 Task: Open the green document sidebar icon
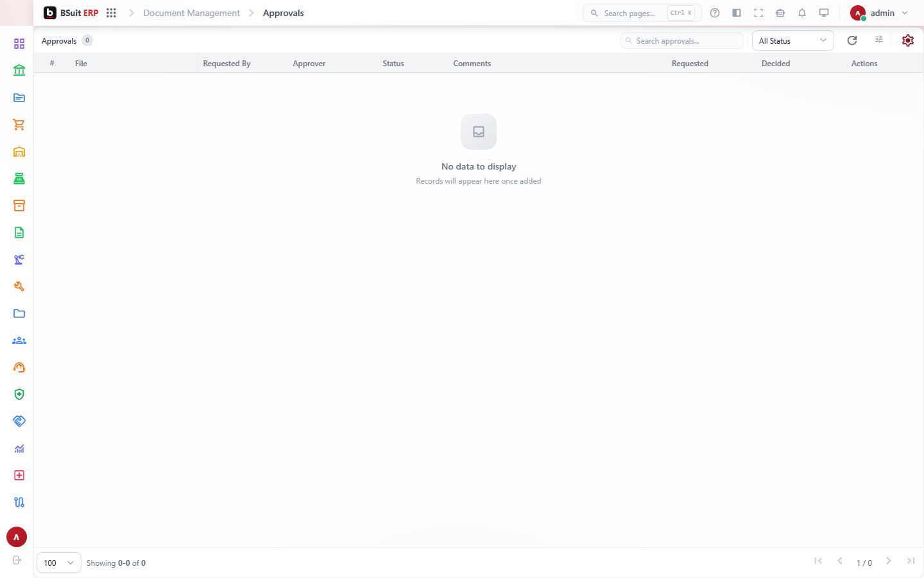[19, 232]
